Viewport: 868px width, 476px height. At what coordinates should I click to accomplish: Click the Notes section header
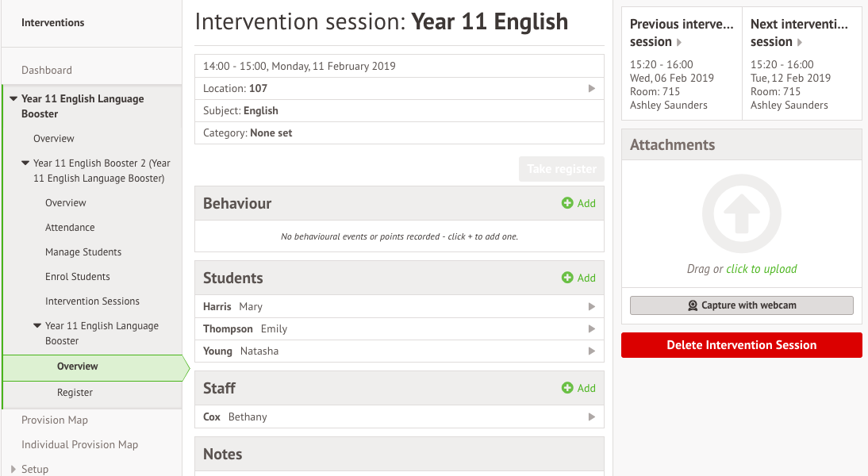399,454
